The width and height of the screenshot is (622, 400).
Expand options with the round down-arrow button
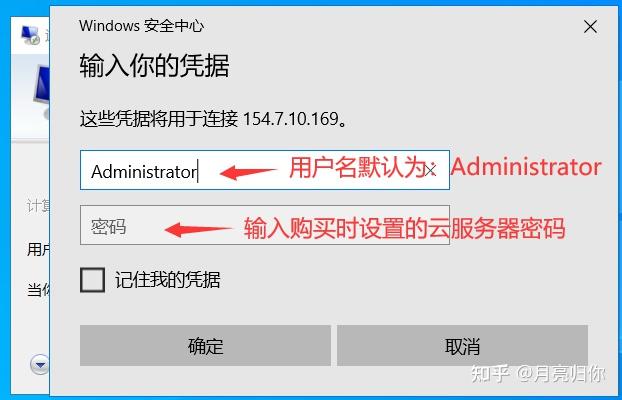pos(40,364)
